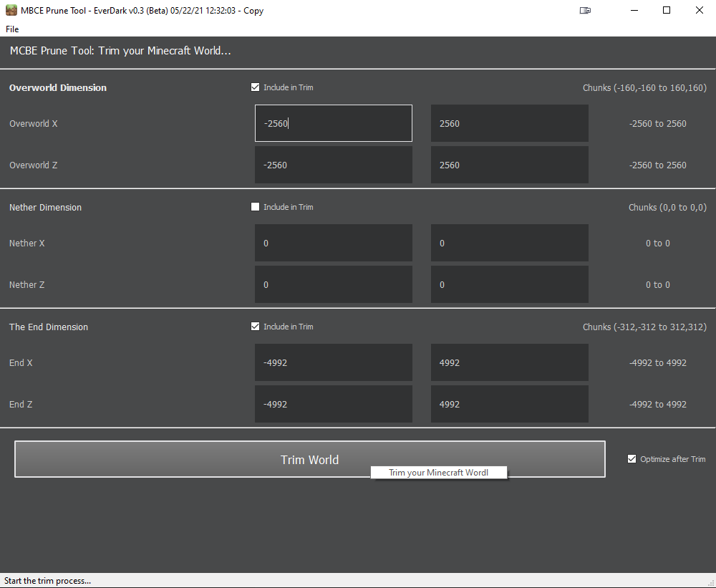The image size is (716, 588).
Task: Click the Overworld X maximum field
Action: click(509, 123)
